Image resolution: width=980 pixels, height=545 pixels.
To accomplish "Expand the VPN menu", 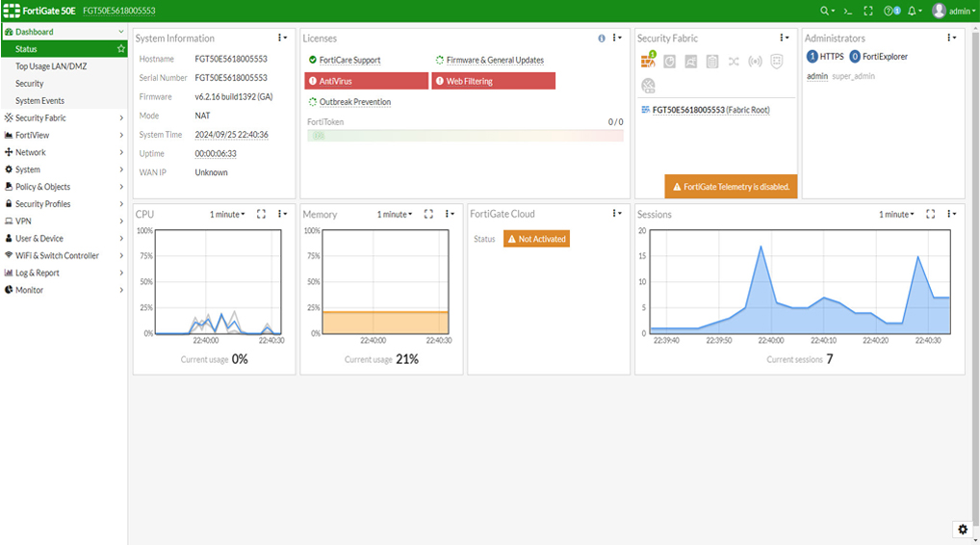I will pos(64,221).
